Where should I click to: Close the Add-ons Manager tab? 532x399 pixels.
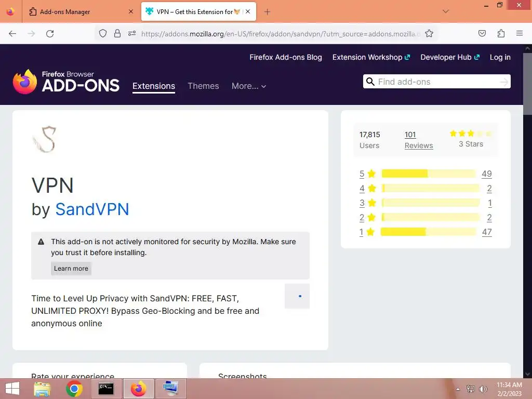click(131, 11)
